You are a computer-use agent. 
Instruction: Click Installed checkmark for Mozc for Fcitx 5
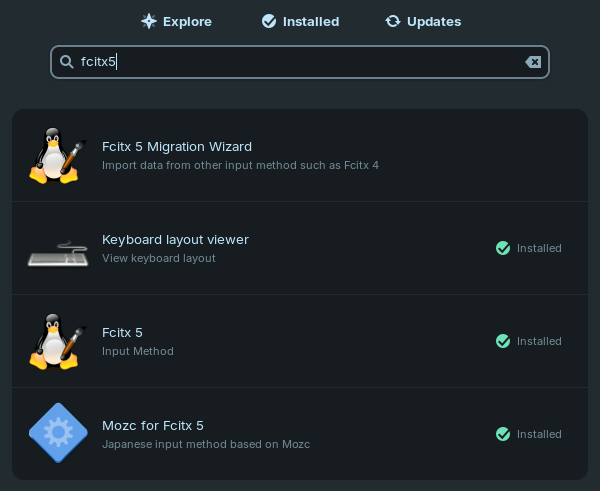point(503,434)
